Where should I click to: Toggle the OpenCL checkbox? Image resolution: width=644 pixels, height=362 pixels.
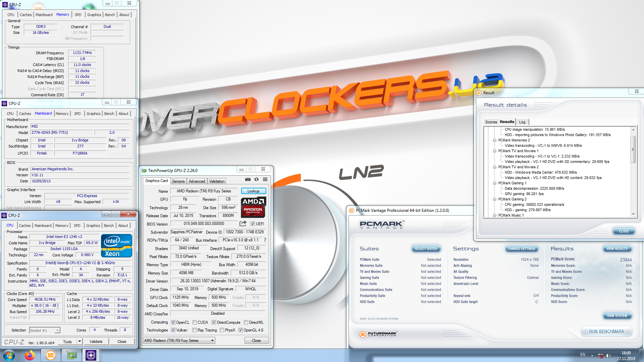(173, 322)
